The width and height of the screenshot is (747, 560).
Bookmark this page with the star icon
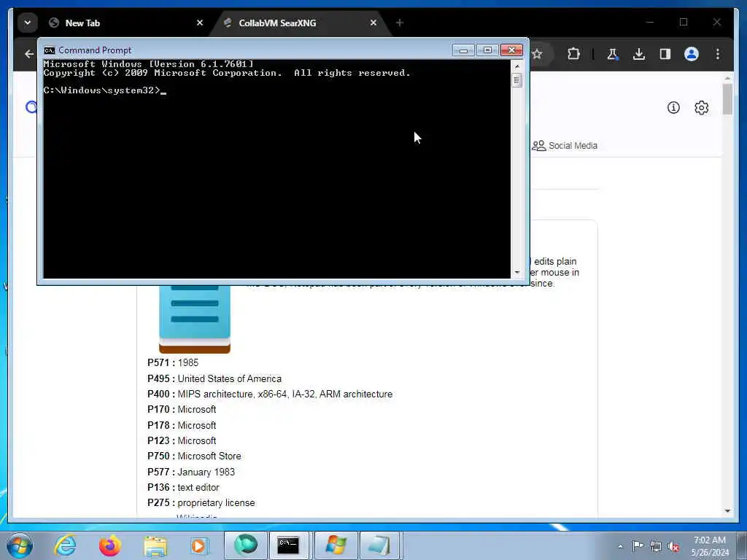(538, 54)
